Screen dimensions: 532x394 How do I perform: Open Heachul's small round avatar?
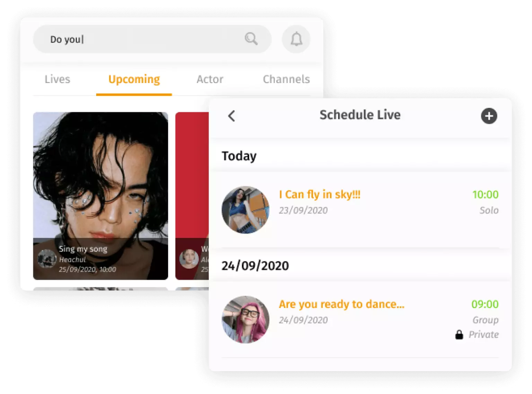[47, 259]
